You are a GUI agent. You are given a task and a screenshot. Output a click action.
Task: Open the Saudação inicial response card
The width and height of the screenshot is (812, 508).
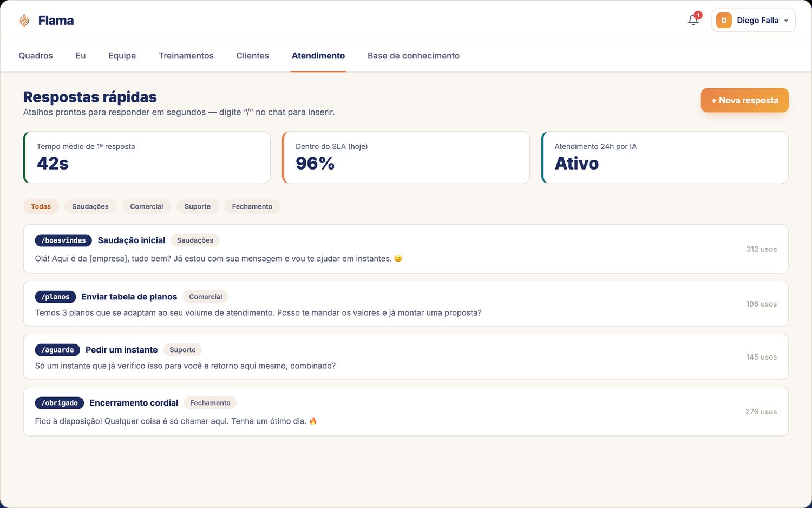click(x=406, y=249)
